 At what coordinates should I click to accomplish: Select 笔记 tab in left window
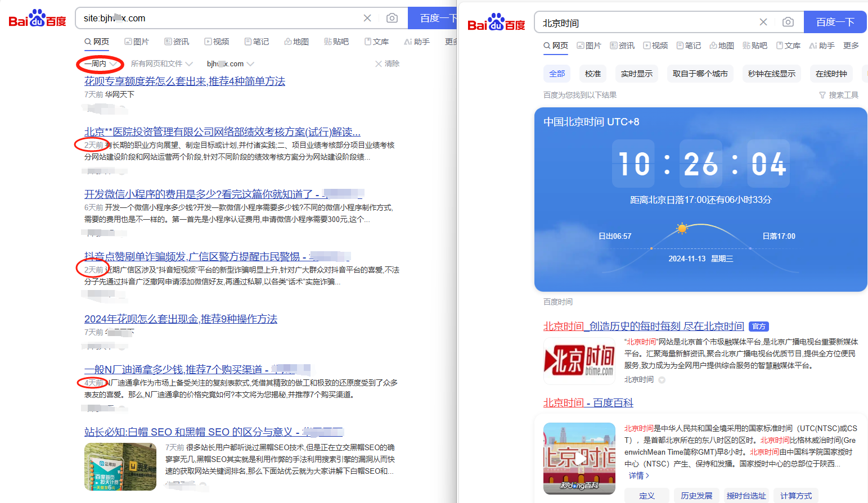[257, 42]
